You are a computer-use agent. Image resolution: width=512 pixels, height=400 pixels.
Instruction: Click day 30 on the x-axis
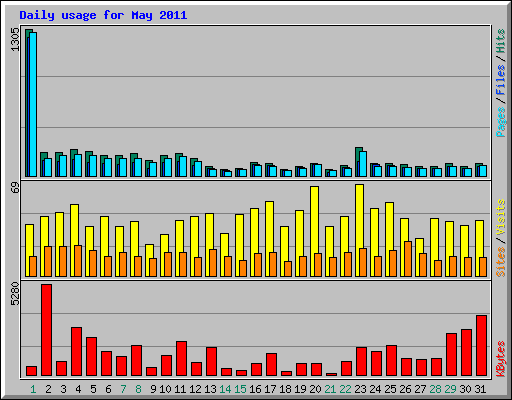(x=465, y=389)
